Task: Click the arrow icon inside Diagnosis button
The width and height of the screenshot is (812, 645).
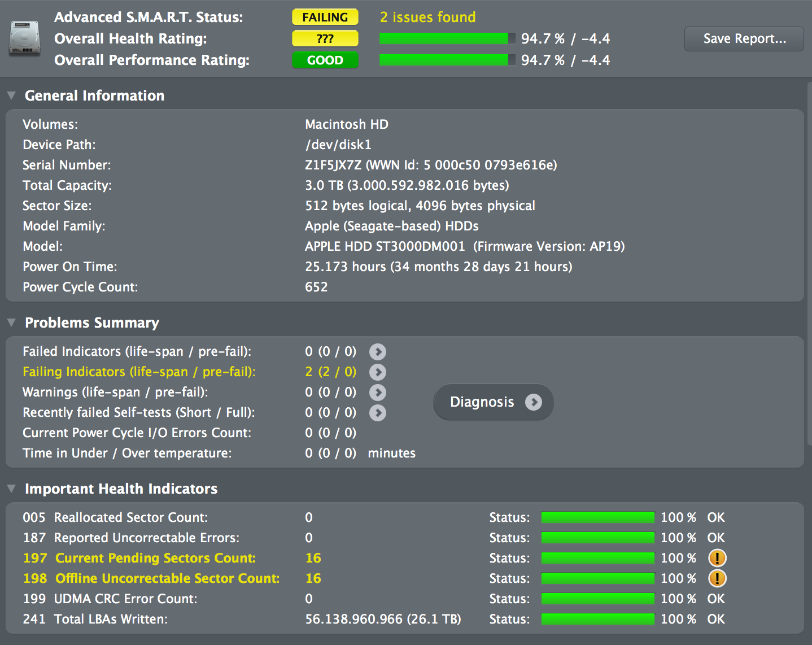Action: [x=534, y=402]
